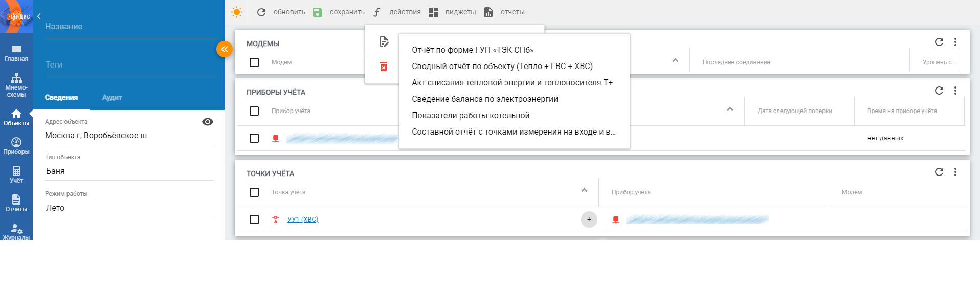Open more options for ТОЧКИ УЧЁТА panel
This screenshot has width=980, height=307.
(x=955, y=172)
